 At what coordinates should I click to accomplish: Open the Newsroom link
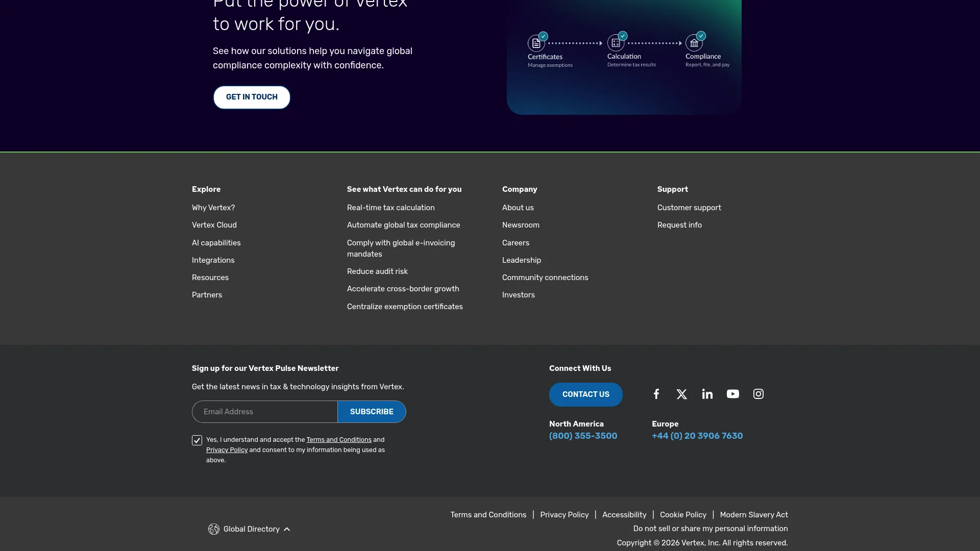coord(521,225)
